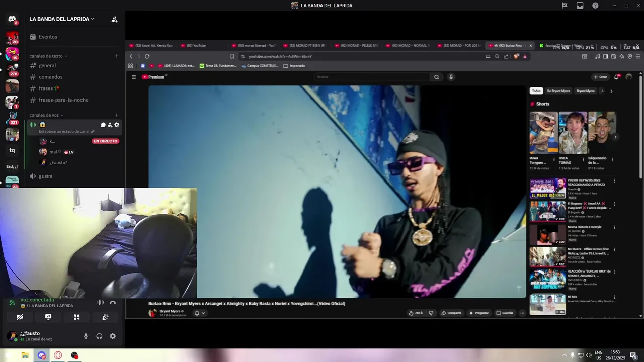Image resolution: width=644 pixels, height=362 pixels.
Task: Click the YouTube Buscar search field
Action: tap(371, 77)
